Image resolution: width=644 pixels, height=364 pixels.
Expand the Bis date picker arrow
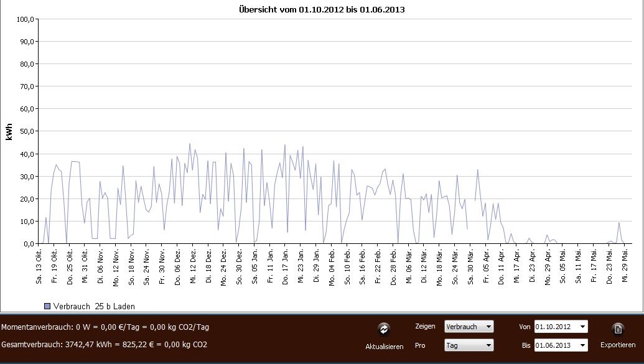pos(582,345)
